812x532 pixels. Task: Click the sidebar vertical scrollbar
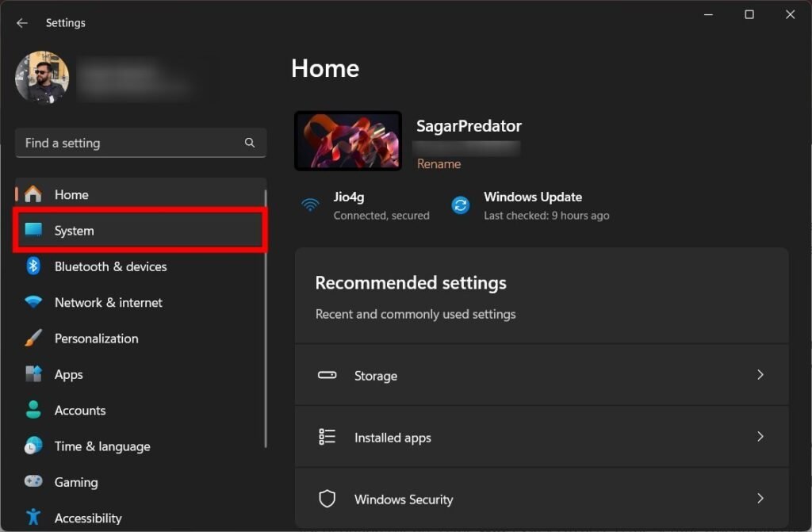(x=266, y=319)
